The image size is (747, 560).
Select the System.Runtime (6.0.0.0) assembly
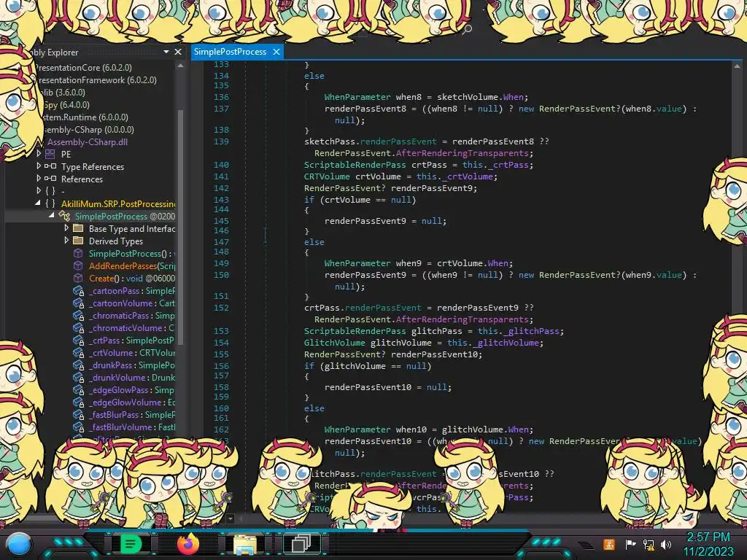coord(85,117)
